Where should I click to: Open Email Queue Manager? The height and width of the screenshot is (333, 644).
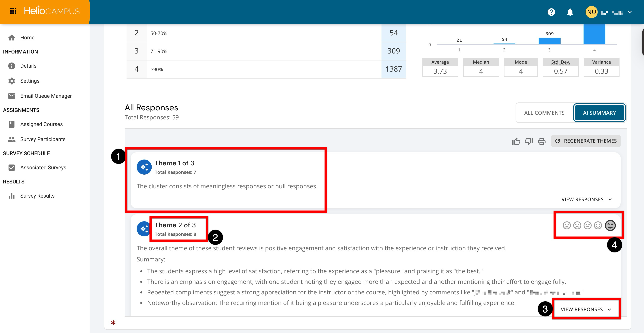click(46, 96)
